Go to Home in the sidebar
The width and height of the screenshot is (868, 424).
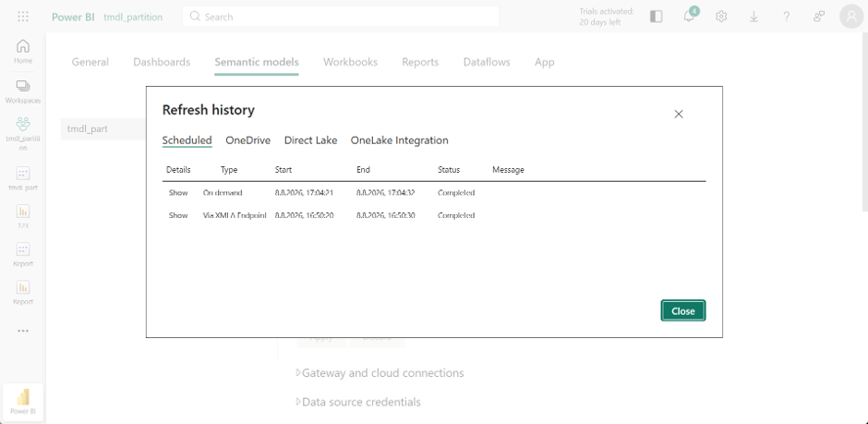(x=23, y=52)
